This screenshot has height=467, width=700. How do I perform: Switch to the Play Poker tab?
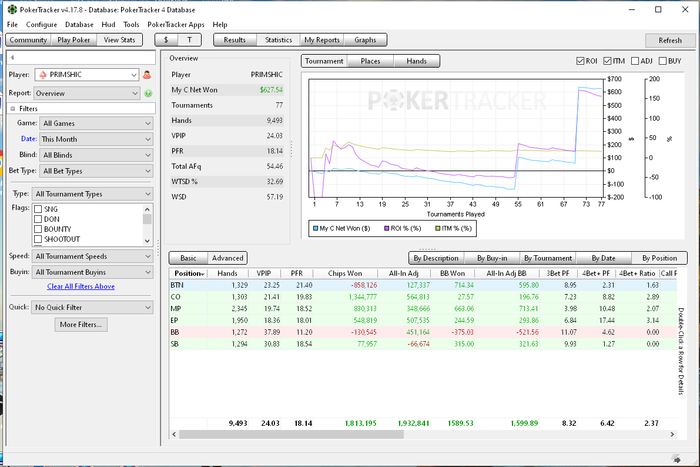(x=74, y=40)
